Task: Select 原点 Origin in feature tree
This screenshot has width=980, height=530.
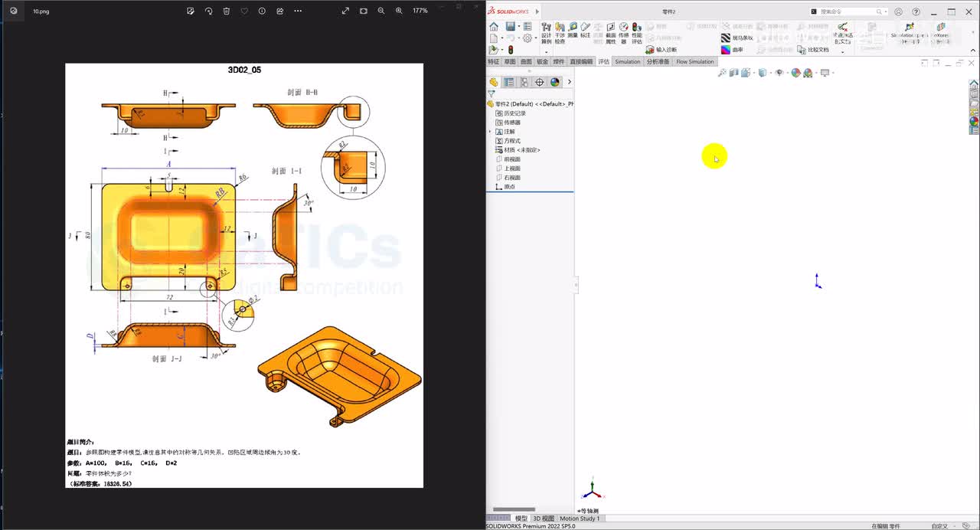Action: 505,186
